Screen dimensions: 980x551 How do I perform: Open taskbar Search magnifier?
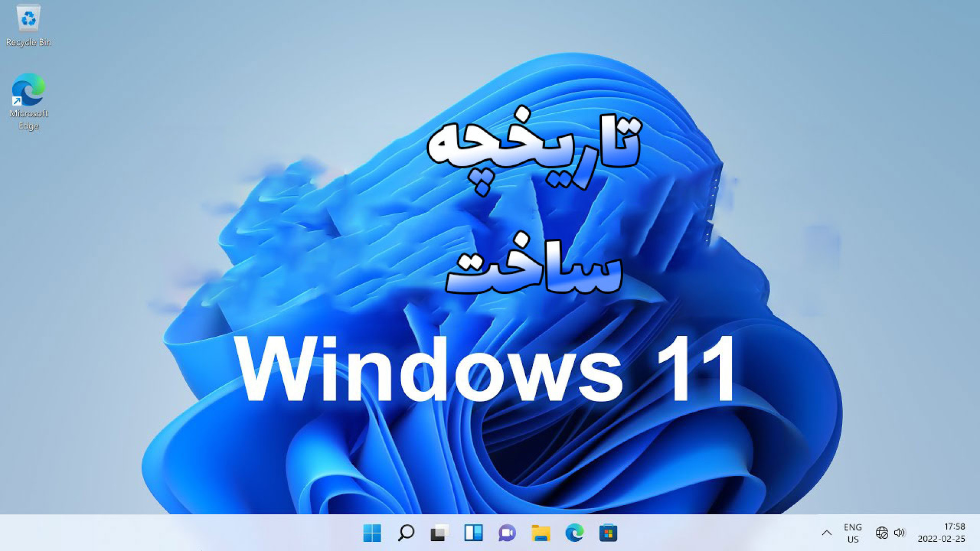point(406,533)
